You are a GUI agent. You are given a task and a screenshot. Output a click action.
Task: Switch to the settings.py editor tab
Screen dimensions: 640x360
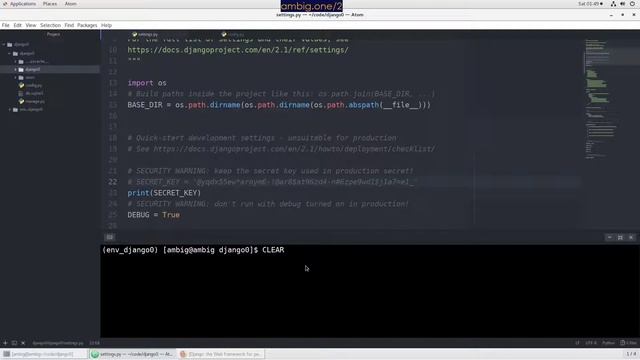coord(145,35)
